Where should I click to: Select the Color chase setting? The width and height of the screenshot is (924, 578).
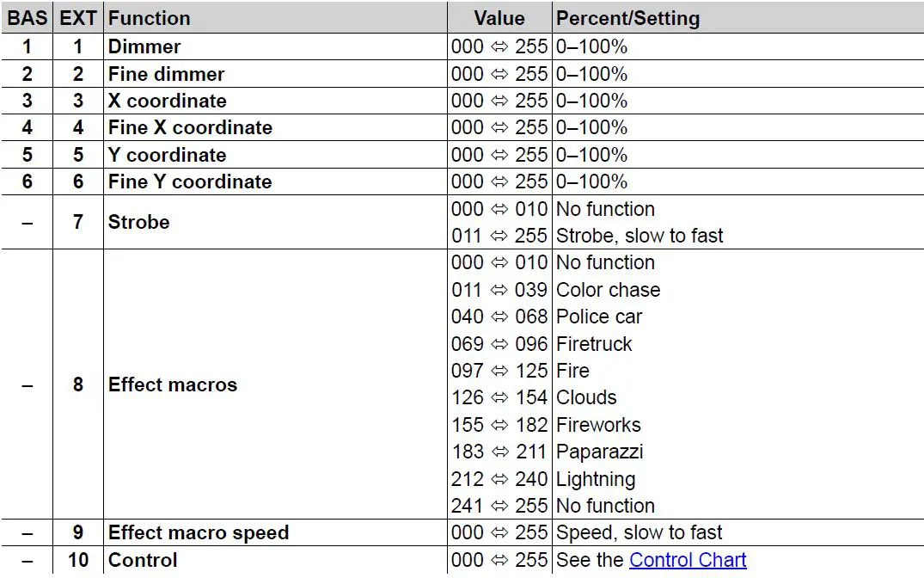click(608, 290)
